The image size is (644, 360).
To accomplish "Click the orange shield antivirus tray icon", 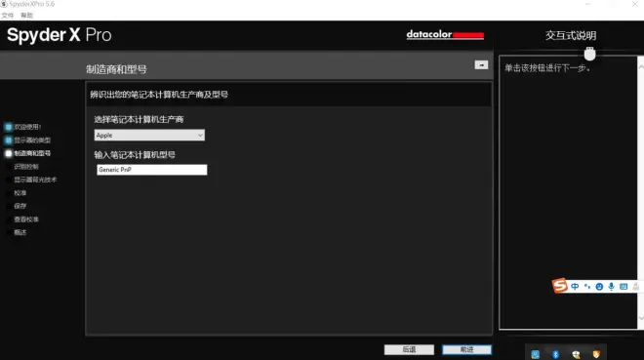I will tap(596, 354).
